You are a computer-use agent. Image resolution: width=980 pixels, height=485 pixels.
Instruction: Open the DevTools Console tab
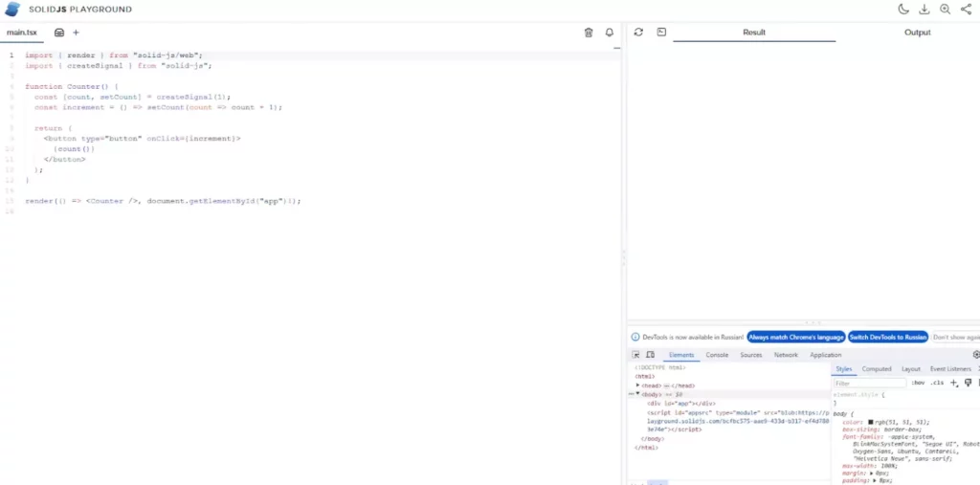coord(717,355)
